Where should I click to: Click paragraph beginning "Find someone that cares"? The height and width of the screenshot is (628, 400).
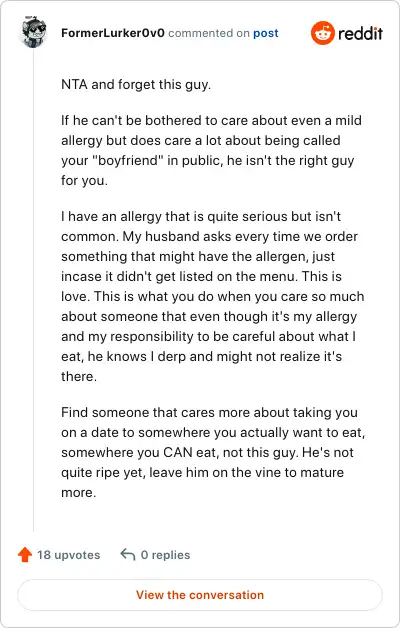(x=213, y=452)
